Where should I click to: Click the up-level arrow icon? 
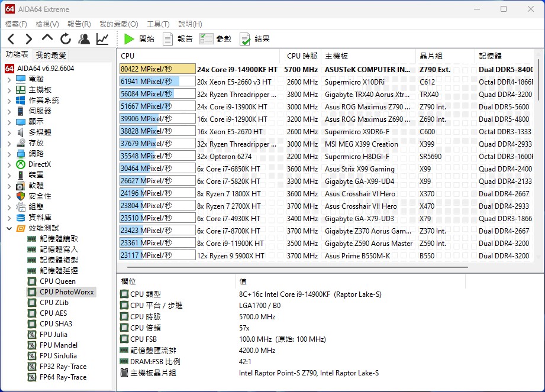47,39
